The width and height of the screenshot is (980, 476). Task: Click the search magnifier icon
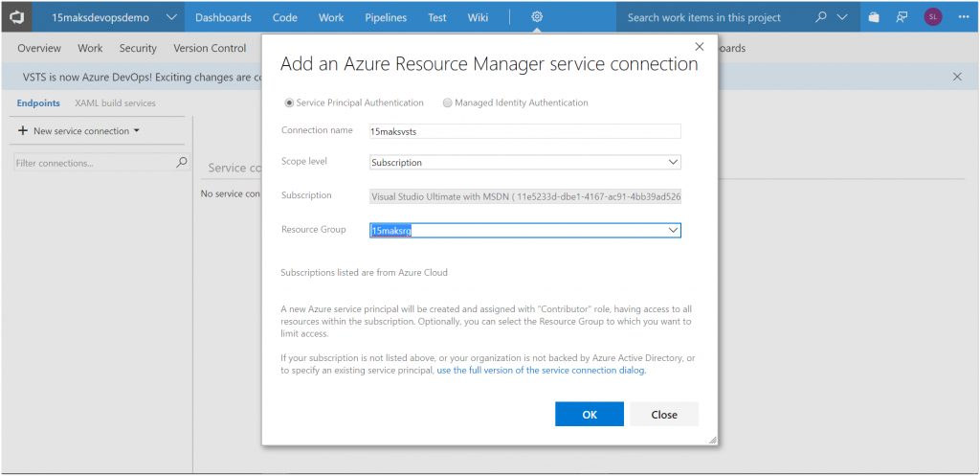pyautogui.click(x=821, y=17)
